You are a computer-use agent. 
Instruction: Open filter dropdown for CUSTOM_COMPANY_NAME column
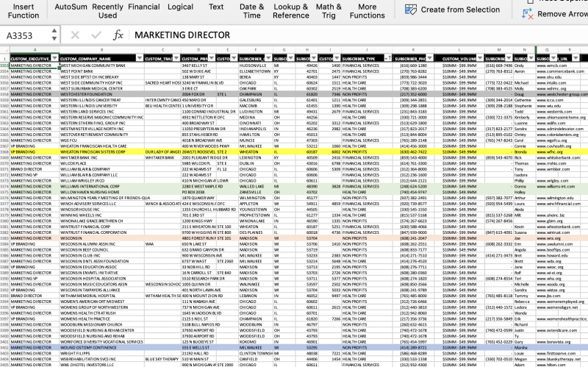click(140, 58)
